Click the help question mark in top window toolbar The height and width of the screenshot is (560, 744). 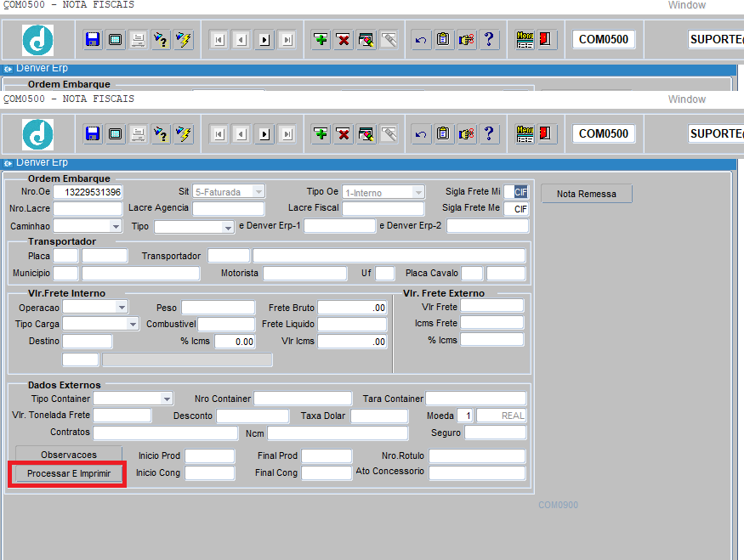489,39
